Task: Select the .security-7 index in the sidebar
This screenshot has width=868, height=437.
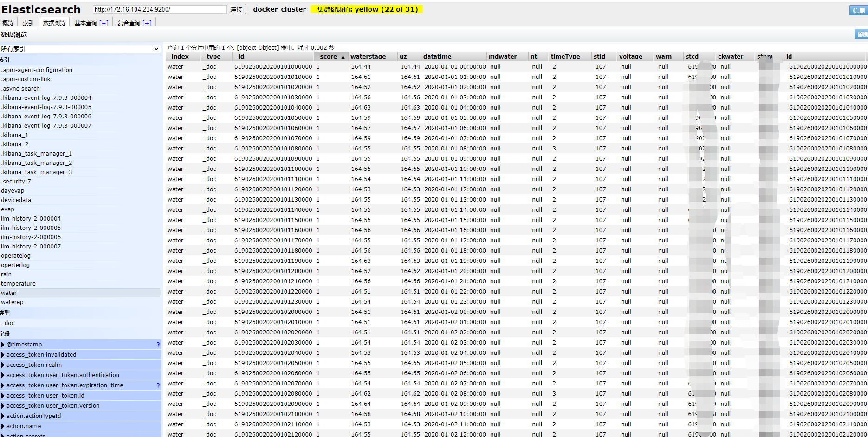Action: [16, 181]
